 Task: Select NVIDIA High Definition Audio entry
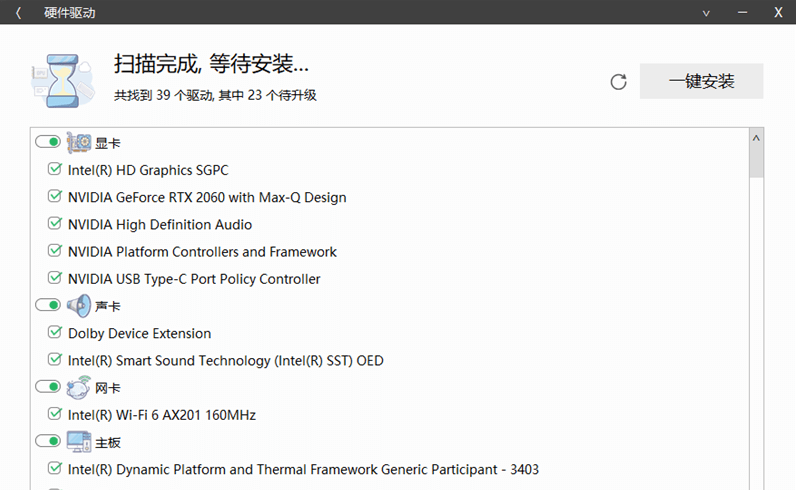[160, 225]
